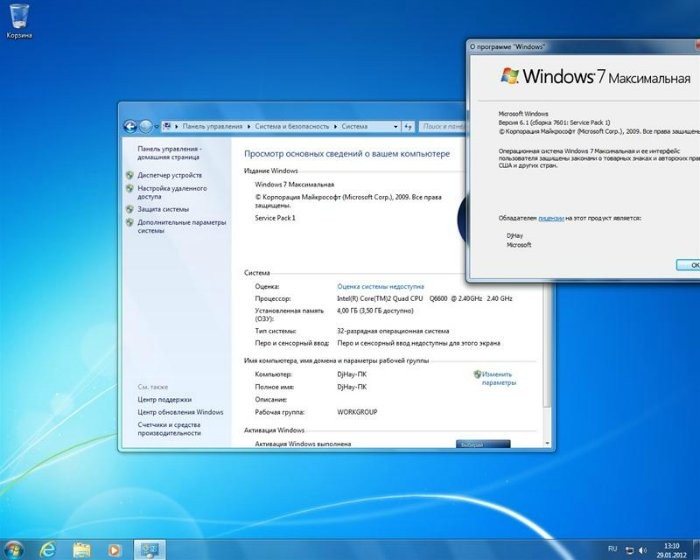
Task: Select Система и безопасность breadcrumb
Action: (292, 127)
